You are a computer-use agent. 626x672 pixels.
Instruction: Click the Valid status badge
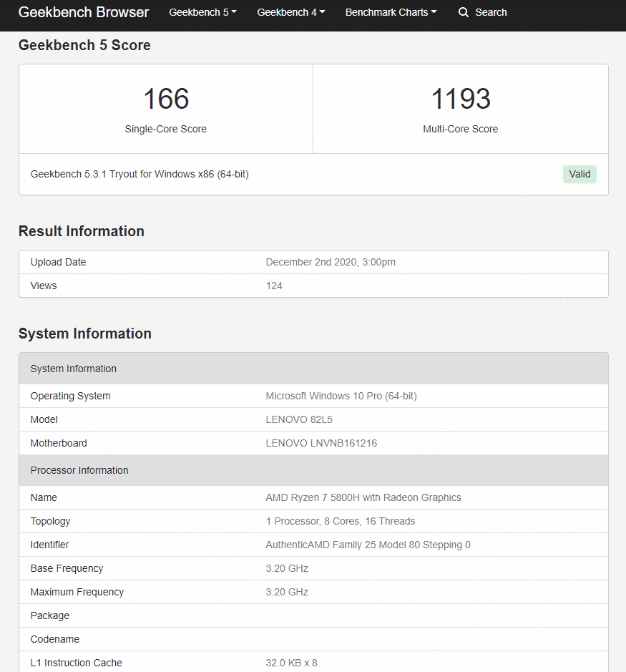tap(579, 174)
